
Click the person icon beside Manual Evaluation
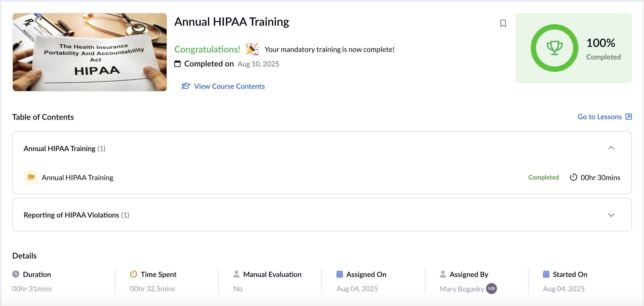pos(236,274)
